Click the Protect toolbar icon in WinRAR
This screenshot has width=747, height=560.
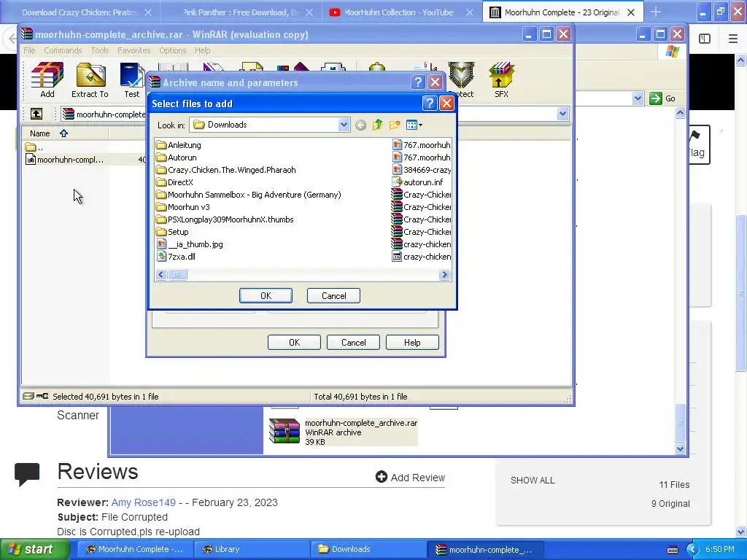coord(461,80)
